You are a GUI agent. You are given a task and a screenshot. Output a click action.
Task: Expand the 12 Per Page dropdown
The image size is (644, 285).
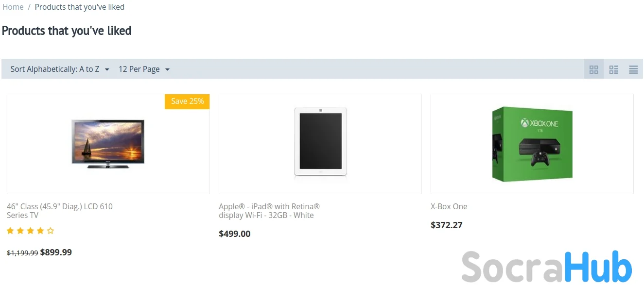(144, 69)
